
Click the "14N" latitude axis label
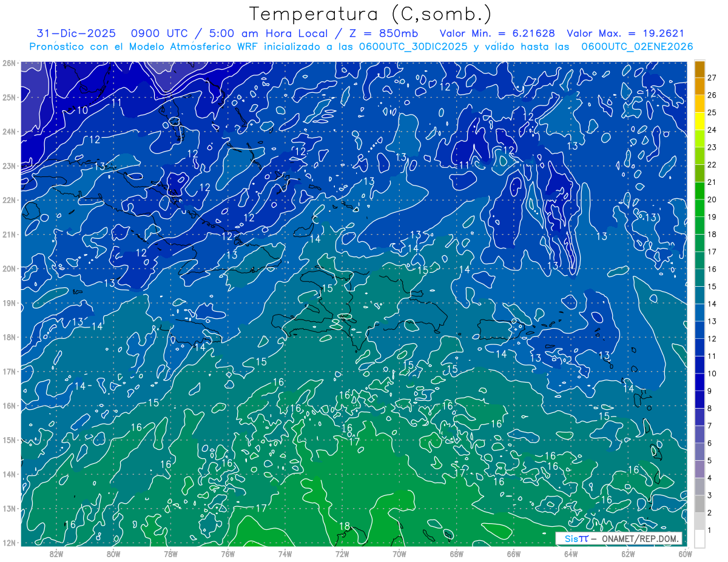click(x=9, y=474)
